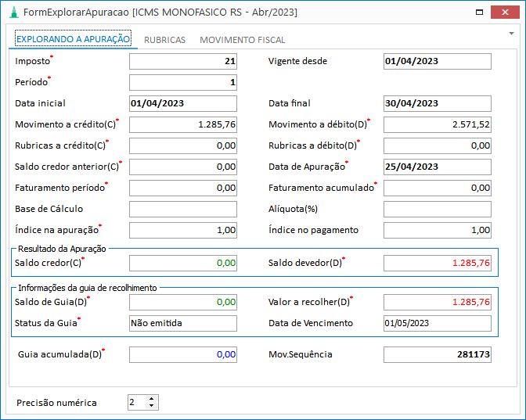Select the Saldo credor(C) result field

(183, 263)
